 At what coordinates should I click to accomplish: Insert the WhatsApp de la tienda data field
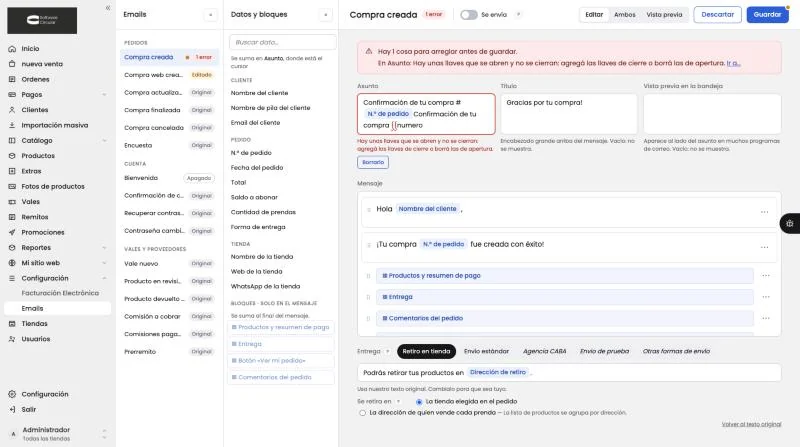(x=265, y=287)
